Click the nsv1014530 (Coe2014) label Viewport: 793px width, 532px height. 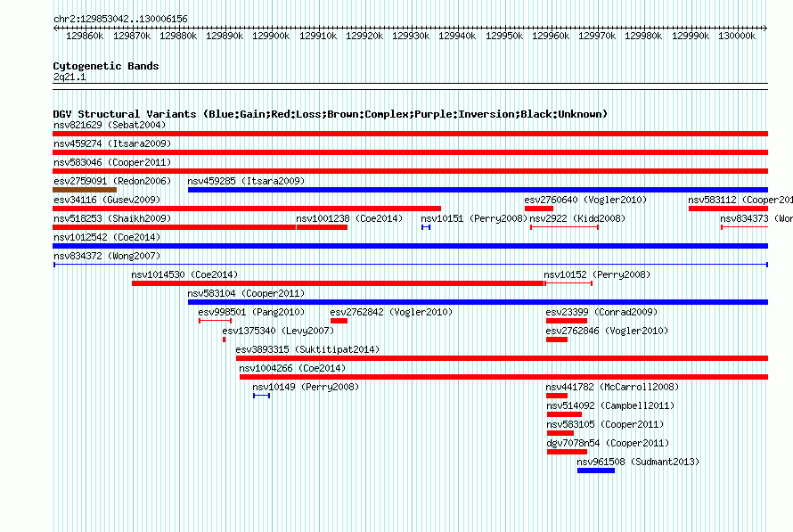(x=184, y=274)
